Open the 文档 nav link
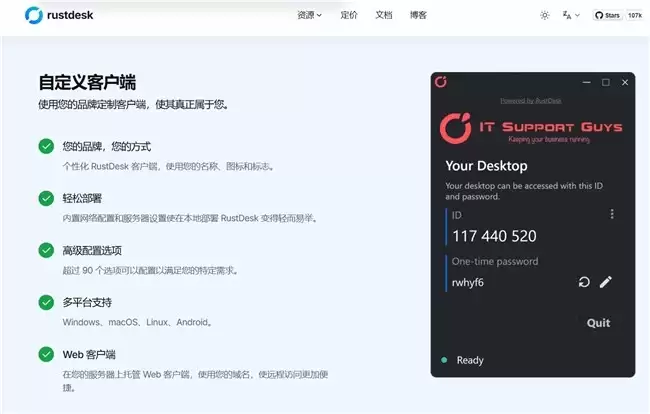 [383, 15]
